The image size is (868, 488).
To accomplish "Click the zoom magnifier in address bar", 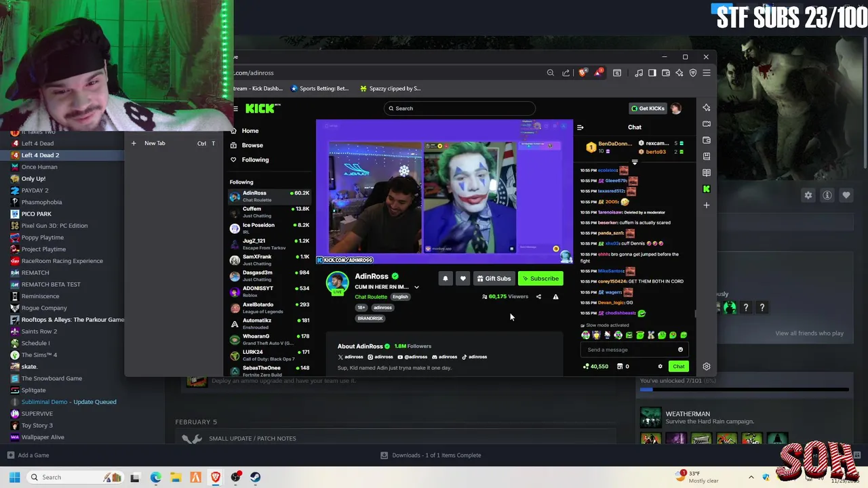I will pos(550,73).
